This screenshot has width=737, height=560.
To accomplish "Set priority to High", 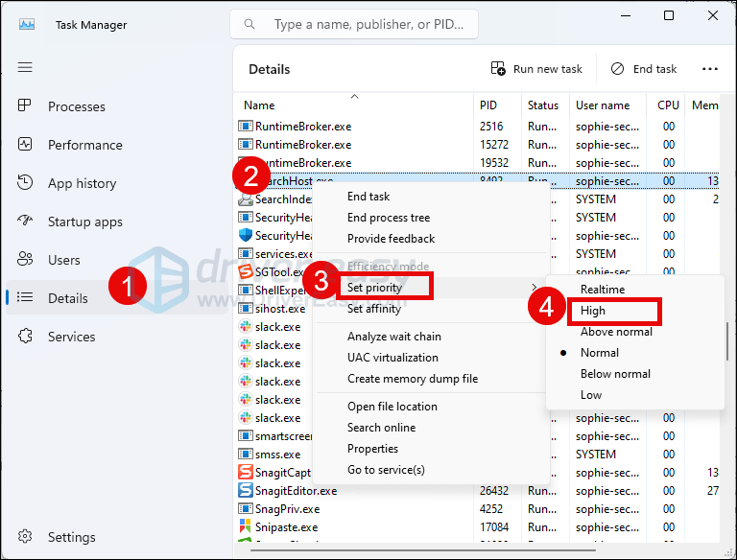I will 593,311.
